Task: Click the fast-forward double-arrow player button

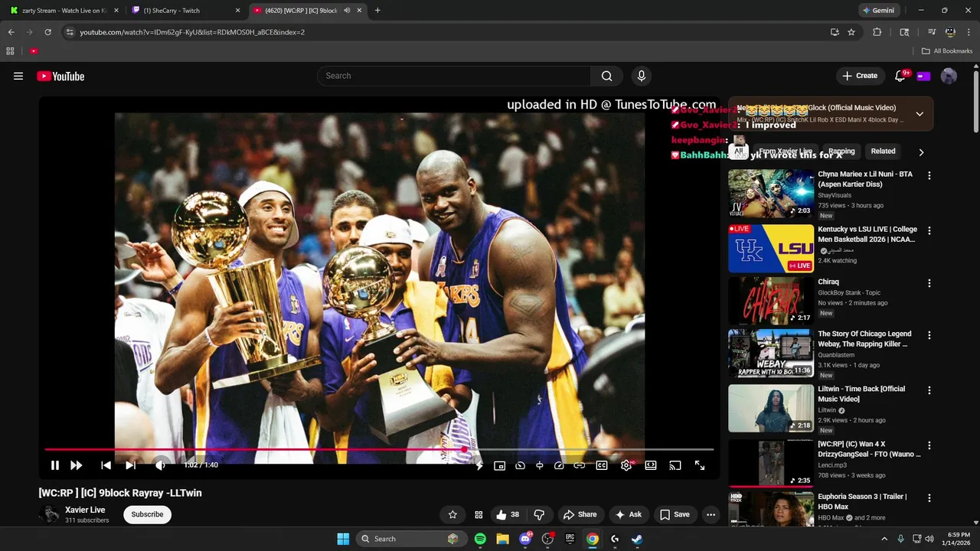Action: [x=77, y=465]
